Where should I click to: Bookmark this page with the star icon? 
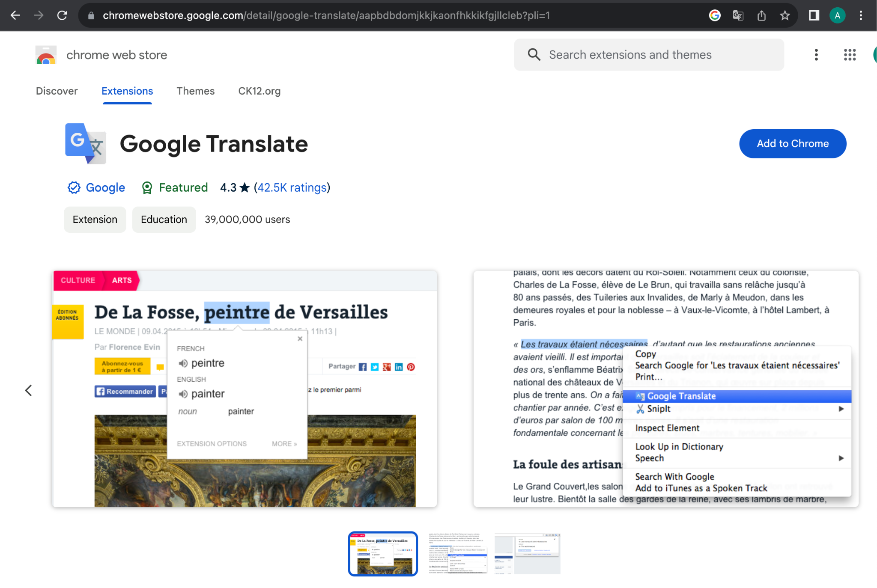[x=785, y=16]
